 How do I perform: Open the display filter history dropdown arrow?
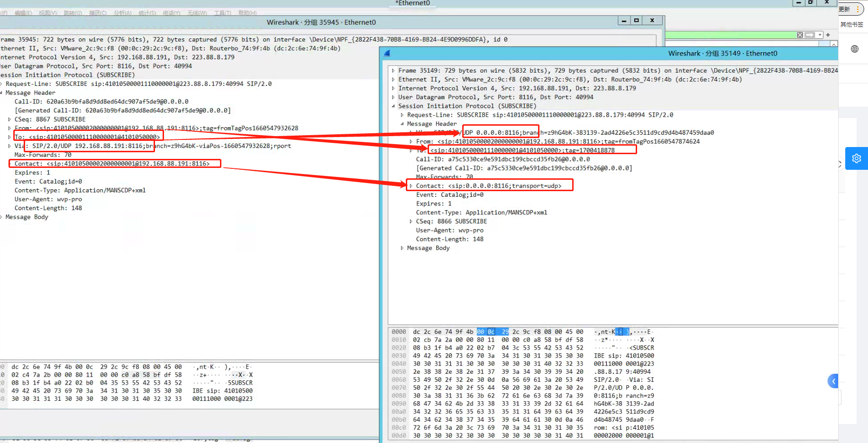820,35
